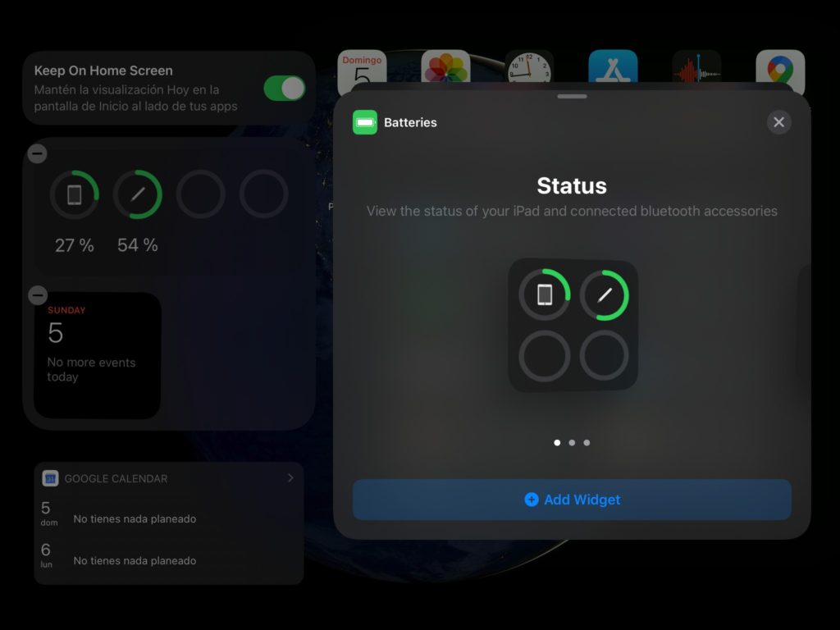This screenshot has height=630, width=840.
Task: Remove the Calendar widget with minus button
Action: (x=38, y=295)
